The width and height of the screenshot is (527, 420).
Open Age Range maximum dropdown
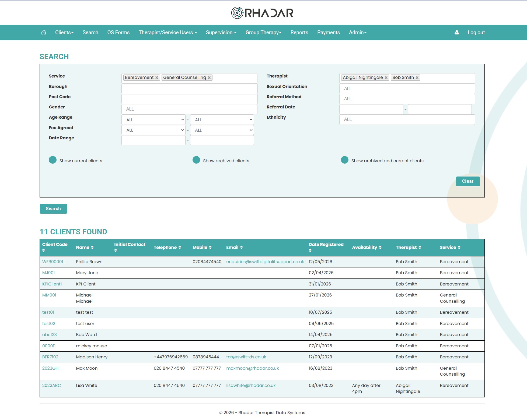(222, 120)
